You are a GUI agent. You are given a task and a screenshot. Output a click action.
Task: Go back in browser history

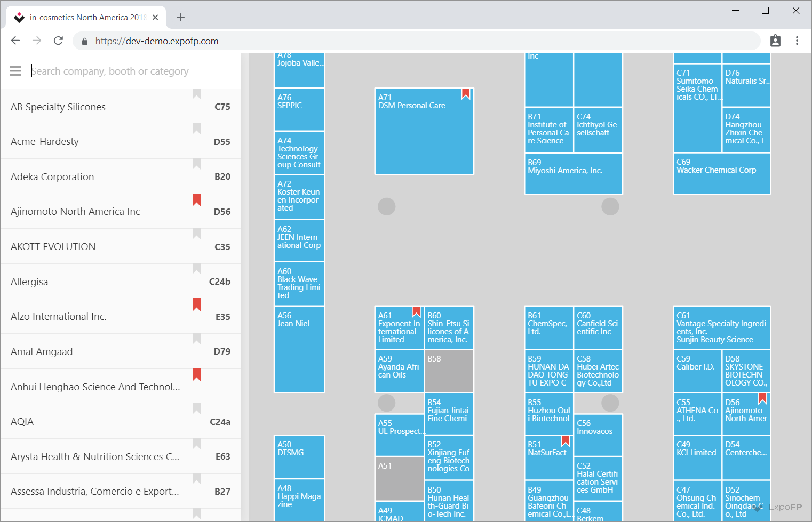pyautogui.click(x=15, y=41)
